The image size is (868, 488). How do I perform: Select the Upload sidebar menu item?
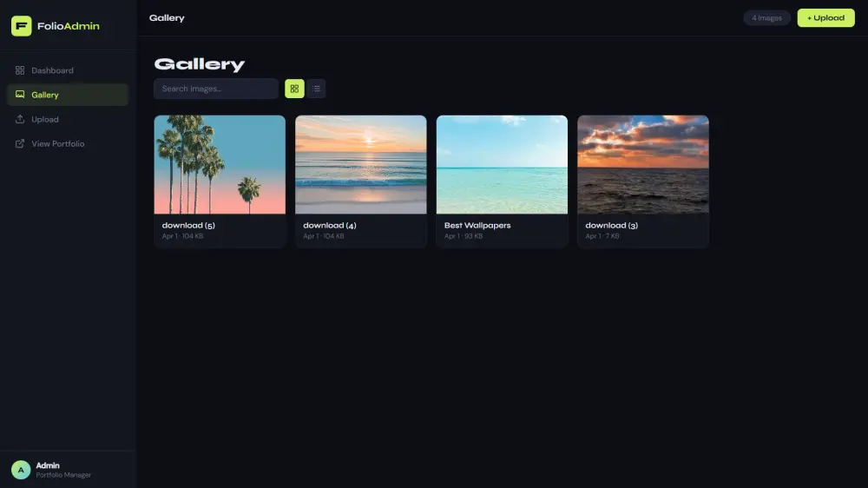pyautogui.click(x=68, y=119)
